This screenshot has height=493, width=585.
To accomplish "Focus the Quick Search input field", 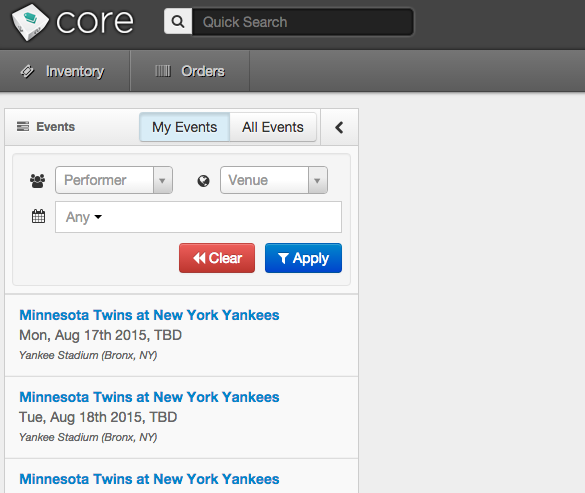I will 303,22.
